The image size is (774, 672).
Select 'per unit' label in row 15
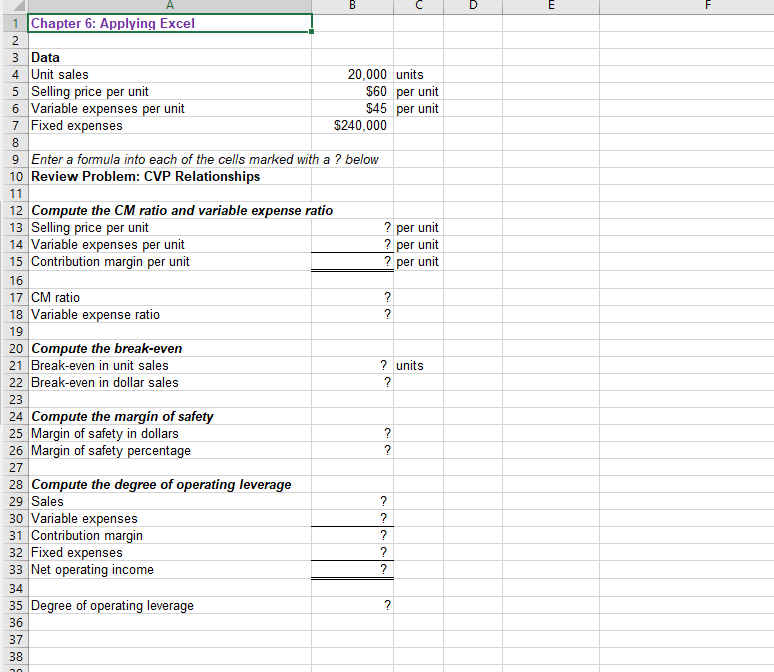pos(417,262)
